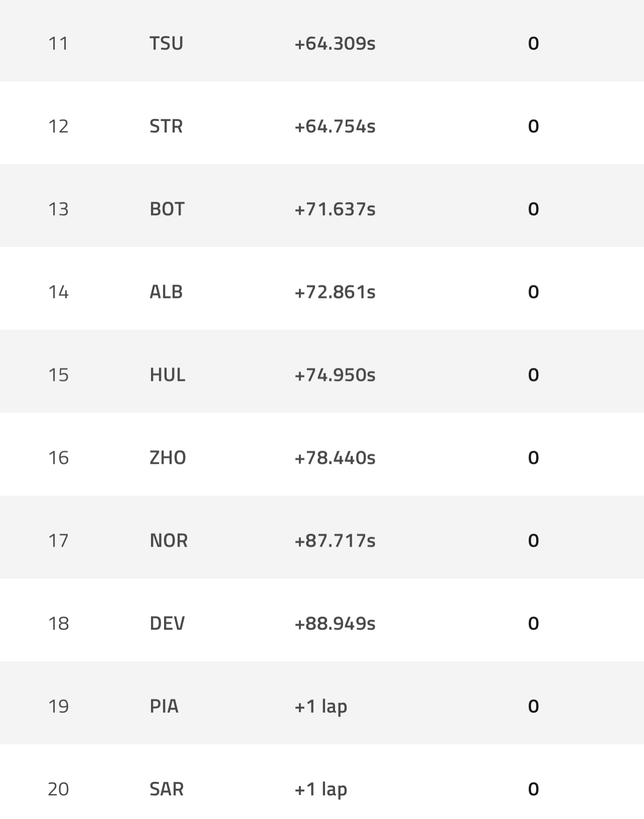Select the +71.637s gap value
The width and height of the screenshot is (644, 819).
click(335, 209)
